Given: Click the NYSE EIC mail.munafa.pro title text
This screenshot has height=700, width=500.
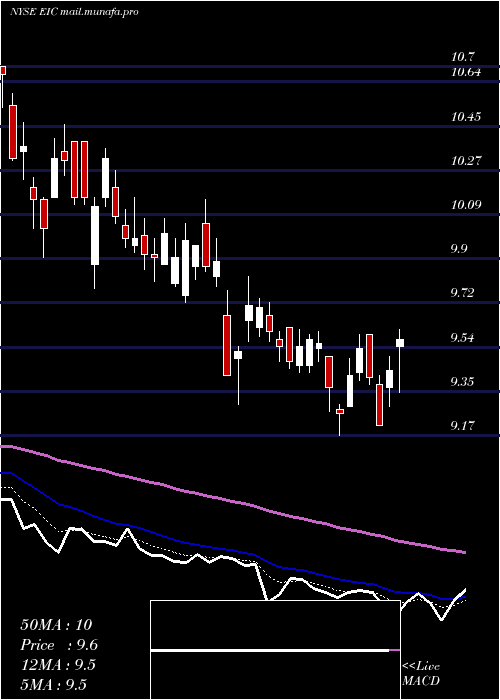Looking at the screenshot, I should tap(74, 12).
